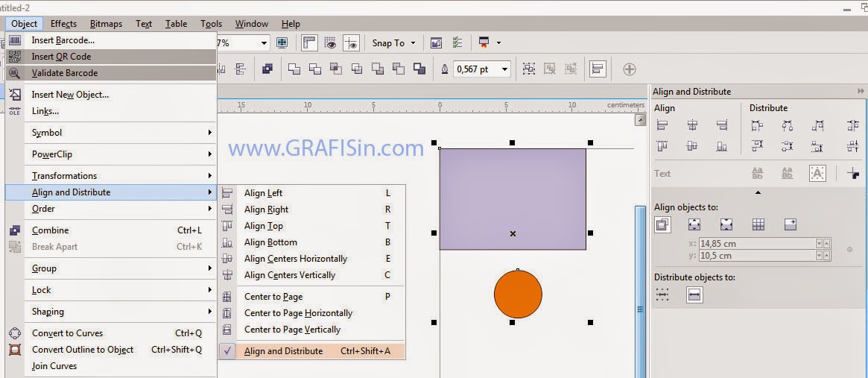Image resolution: width=868 pixels, height=378 pixels.
Task: Click Align Left icon in the docker
Action: pos(662,126)
